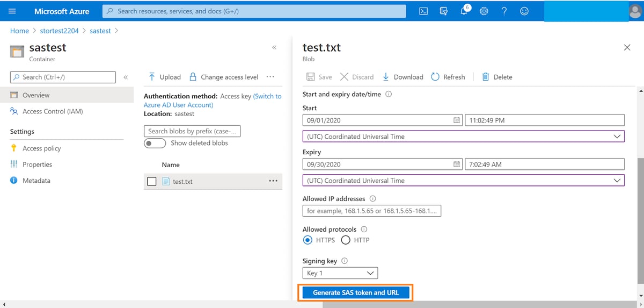Screen dimensions: 644x308
Task: Check the test.txt row checkbox
Action: point(152,182)
